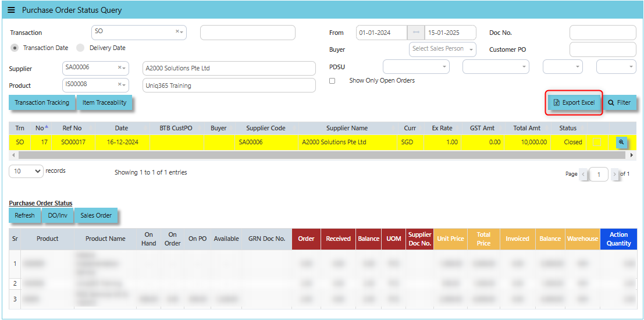Expand the records per page dropdown
This screenshot has width=644, height=320.
tap(26, 172)
